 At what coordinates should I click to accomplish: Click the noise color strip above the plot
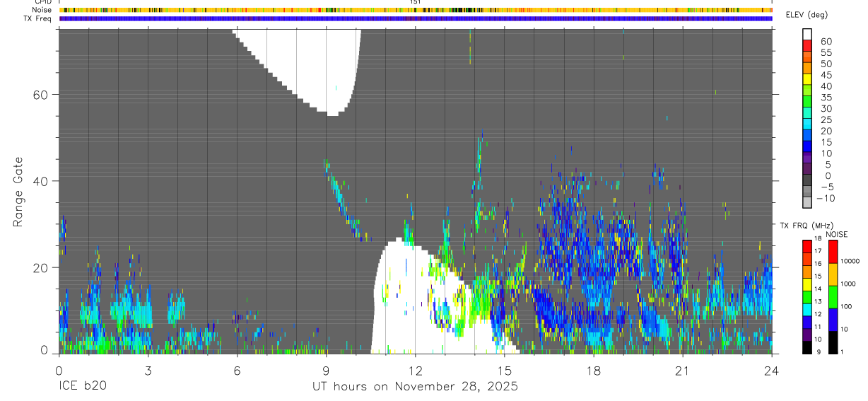point(416,10)
